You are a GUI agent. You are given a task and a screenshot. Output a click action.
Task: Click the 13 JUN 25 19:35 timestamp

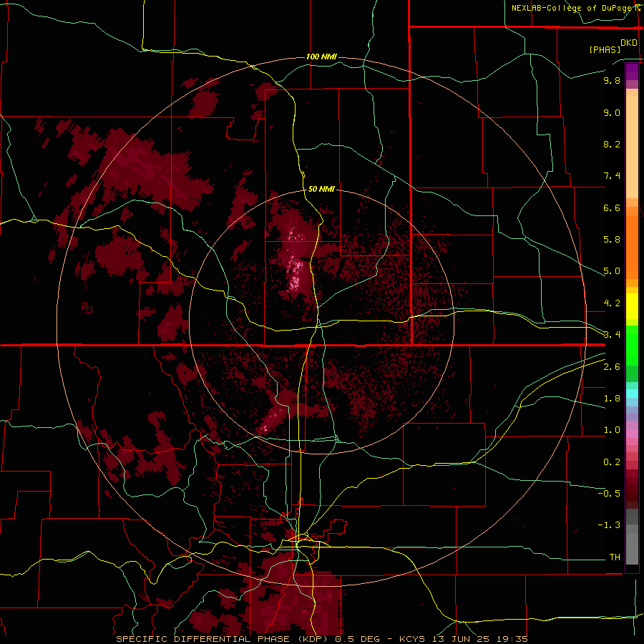pyautogui.click(x=480, y=639)
